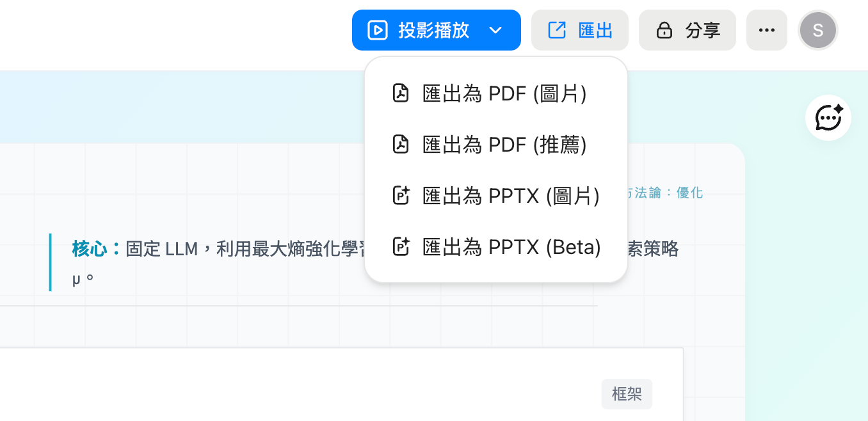Viewport: 868px width, 421px height.
Task: Open the ellipsis more-options menu
Action: tap(766, 29)
